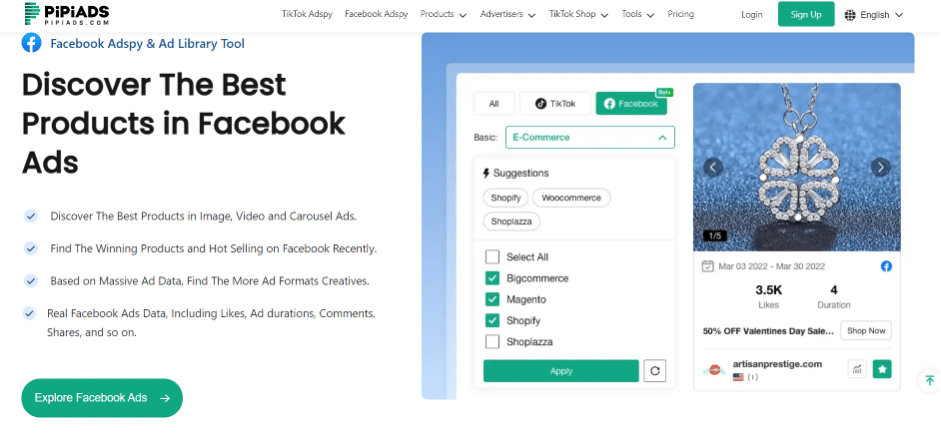Screen dimensions: 941x441
Task: Expand the Products menu dropdown
Action: pyautogui.click(x=443, y=14)
